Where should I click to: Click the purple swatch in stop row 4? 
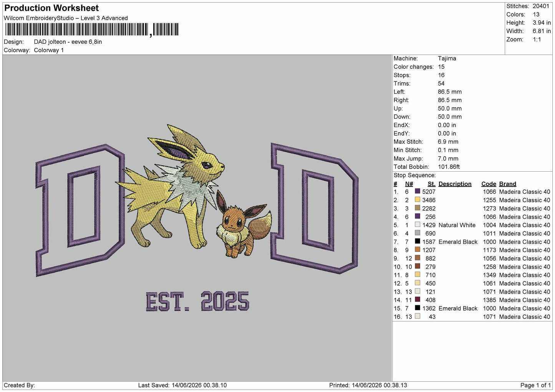click(417, 216)
